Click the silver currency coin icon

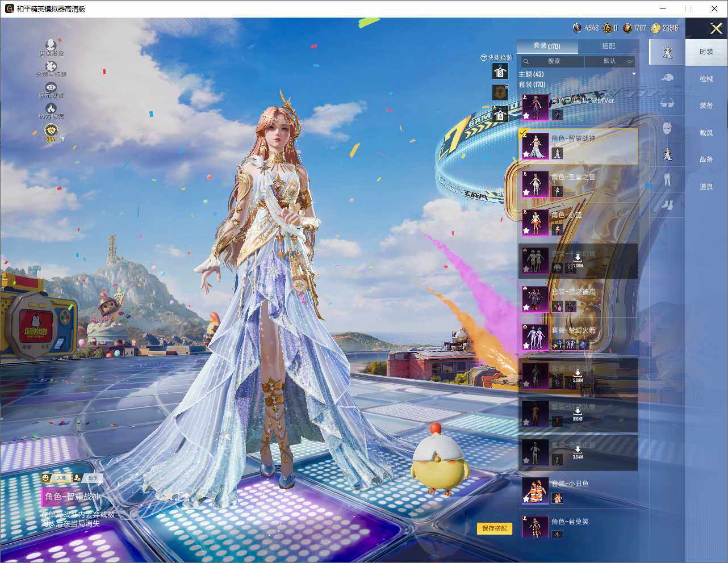pyautogui.click(x=578, y=28)
